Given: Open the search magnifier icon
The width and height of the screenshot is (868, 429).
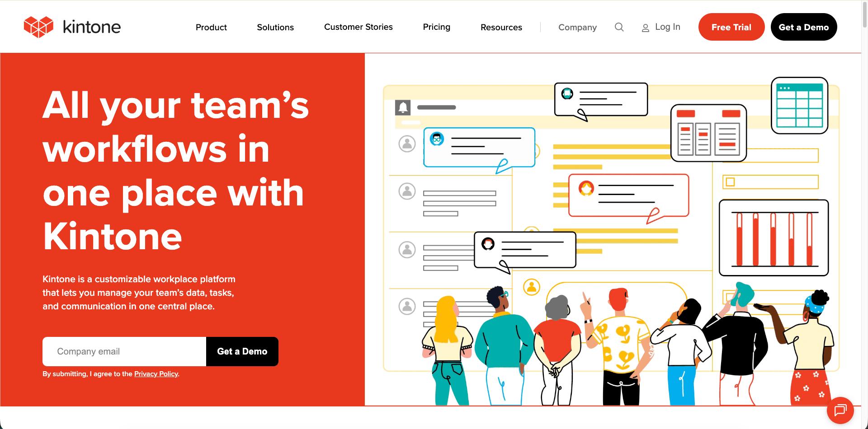Looking at the screenshot, I should pyautogui.click(x=619, y=27).
